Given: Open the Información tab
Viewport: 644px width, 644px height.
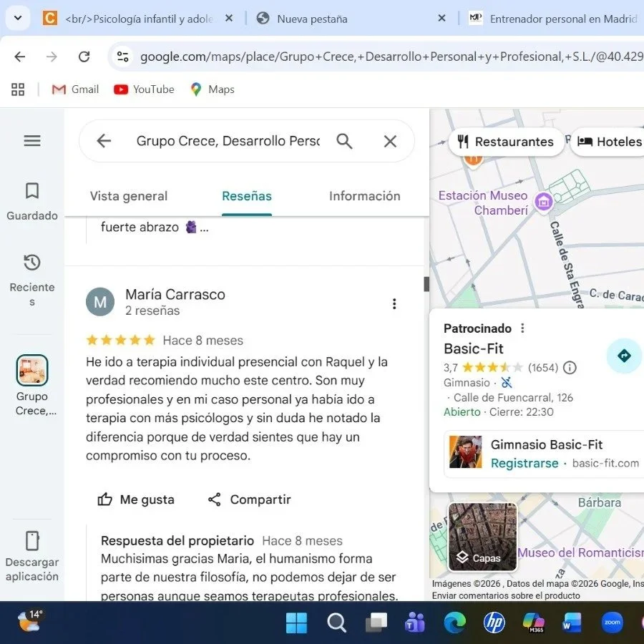Looking at the screenshot, I should tap(365, 196).
